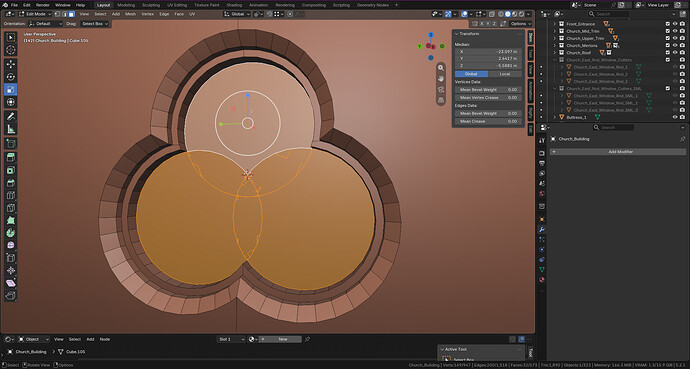
Task: Select the Spin tool
Action: 11,233
